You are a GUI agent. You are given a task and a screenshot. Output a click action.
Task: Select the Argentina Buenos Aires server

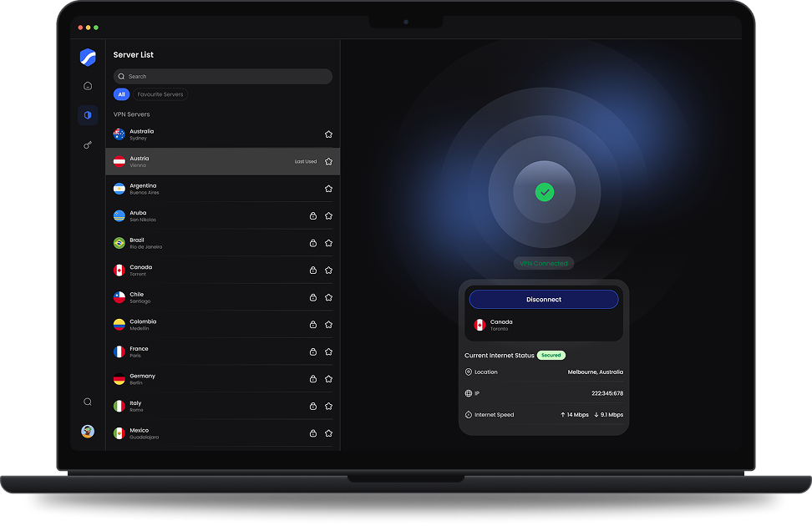[x=223, y=189]
